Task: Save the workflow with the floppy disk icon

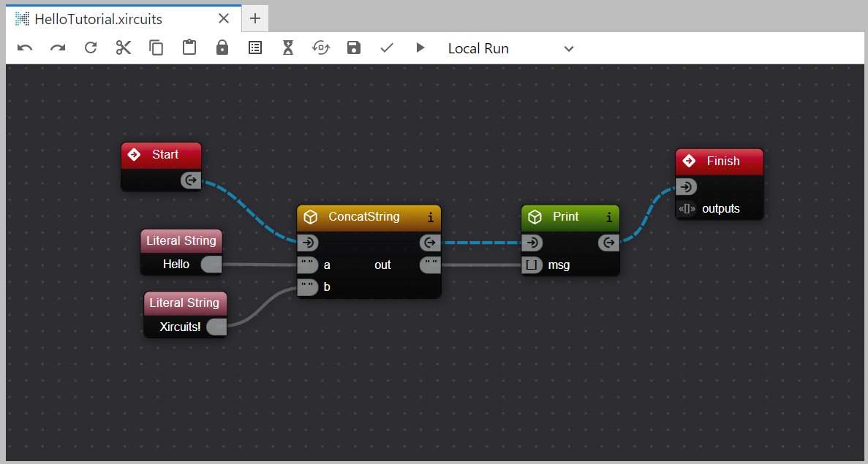Action: tap(354, 48)
